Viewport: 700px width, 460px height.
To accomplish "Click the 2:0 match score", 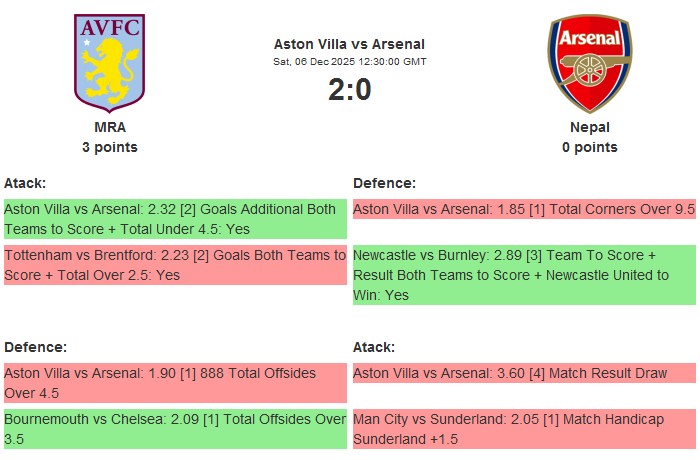I will click(x=349, y=90).
